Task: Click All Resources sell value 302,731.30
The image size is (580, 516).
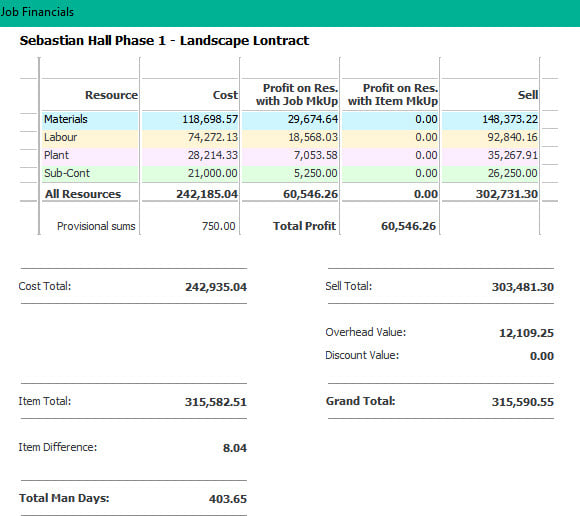Action: tap(507, 194)
